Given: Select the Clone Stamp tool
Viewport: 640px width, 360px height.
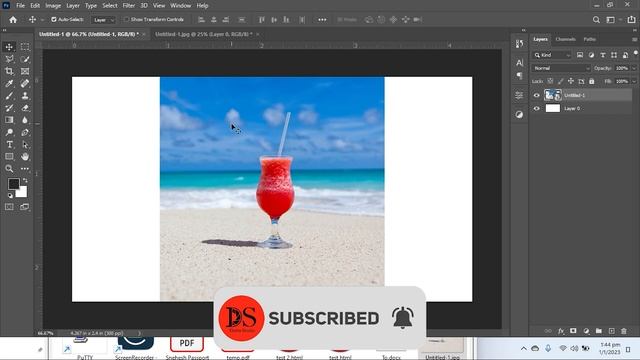Looking at the screenshot, I should 25,96.
